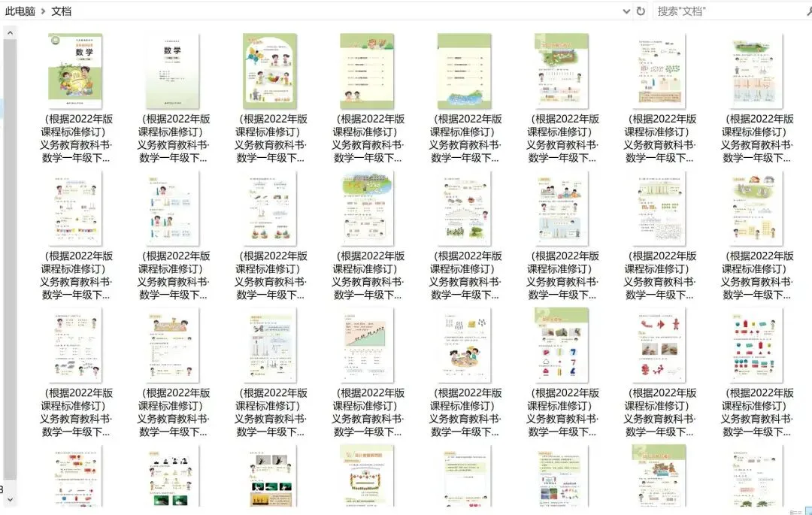Select the thumbnail with school building on green lawn
This screenshot has height=515, width=812.
[367, 208]
